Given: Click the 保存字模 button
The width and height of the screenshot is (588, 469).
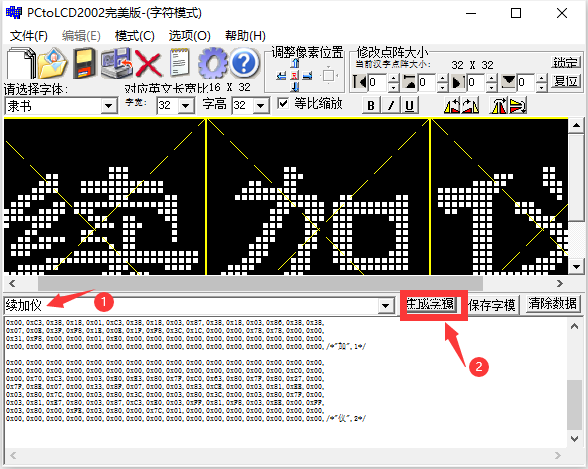Looking at the screenshot, I should (492, 305).
